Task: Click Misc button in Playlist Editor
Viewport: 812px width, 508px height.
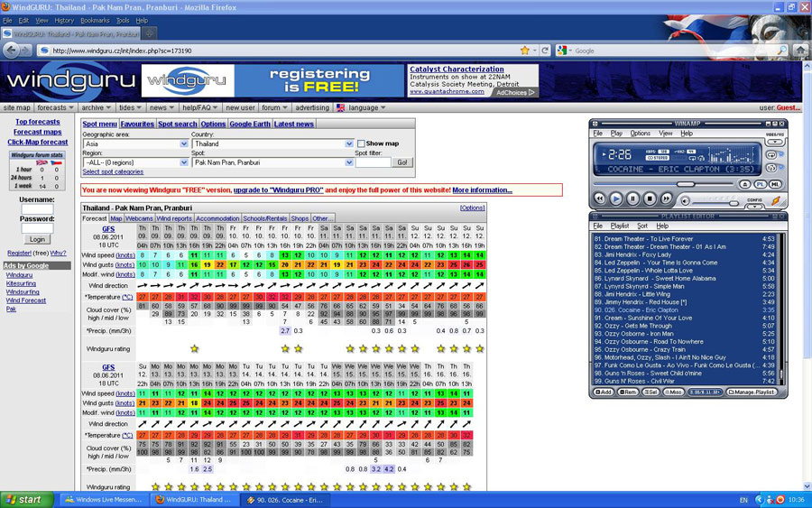Action: 673,392
